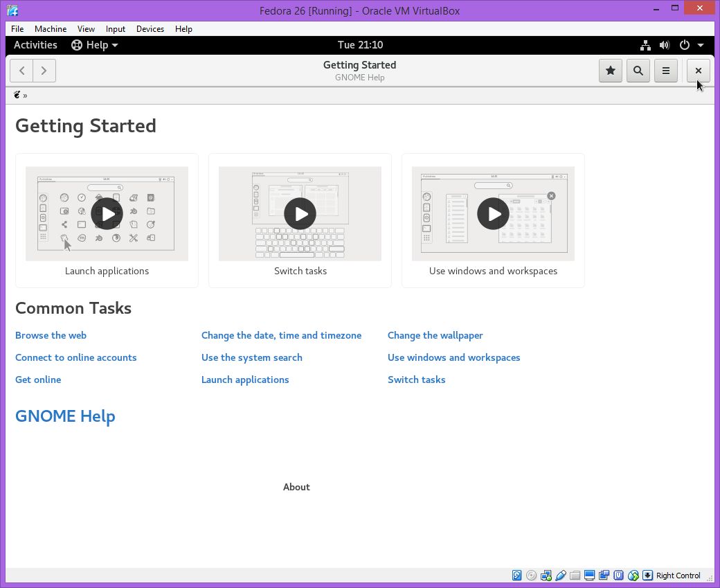Open the Launch applications card caption

[107, 271]
